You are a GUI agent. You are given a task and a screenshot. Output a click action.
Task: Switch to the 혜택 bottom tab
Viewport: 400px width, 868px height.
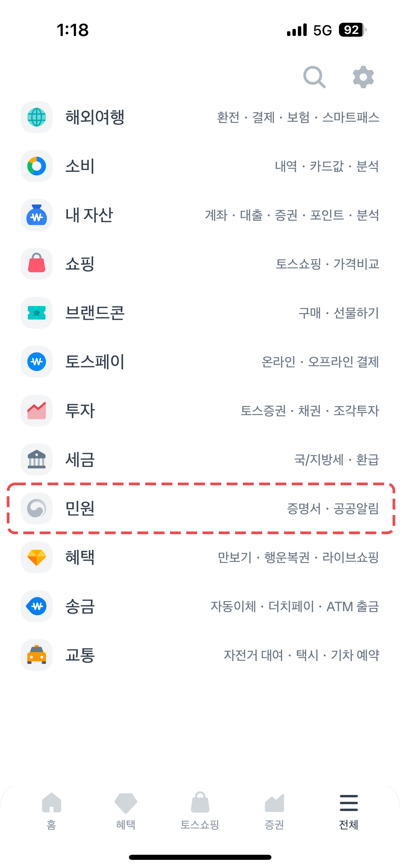click(x=126, y=811)
